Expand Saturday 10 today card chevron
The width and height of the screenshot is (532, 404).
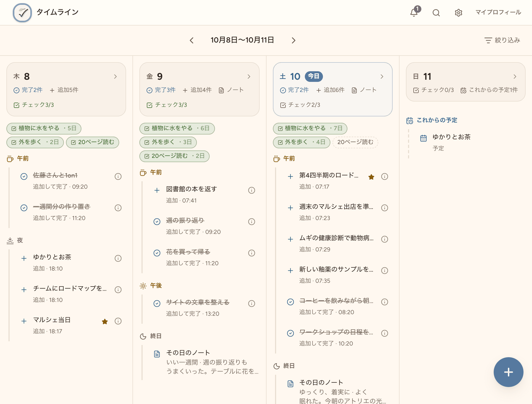382,77
